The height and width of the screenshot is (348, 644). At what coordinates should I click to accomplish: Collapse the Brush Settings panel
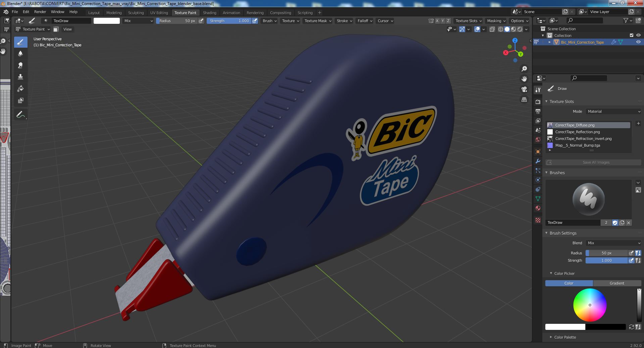pyautogui.click(x=563, y=233)
